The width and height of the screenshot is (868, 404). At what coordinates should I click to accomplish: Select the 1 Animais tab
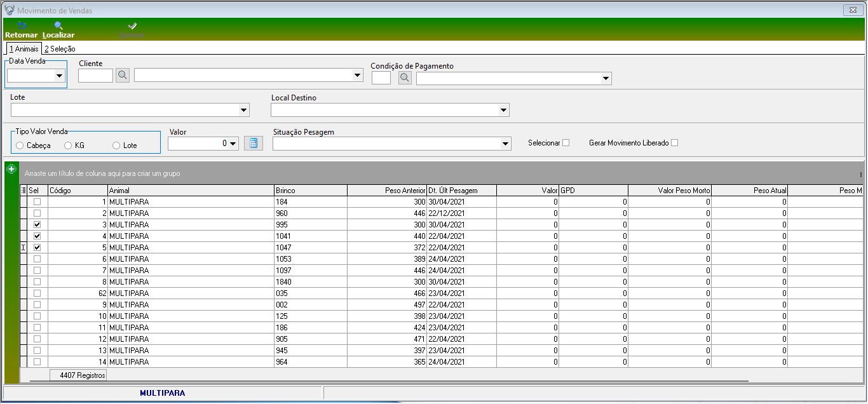tap(24, 49)
